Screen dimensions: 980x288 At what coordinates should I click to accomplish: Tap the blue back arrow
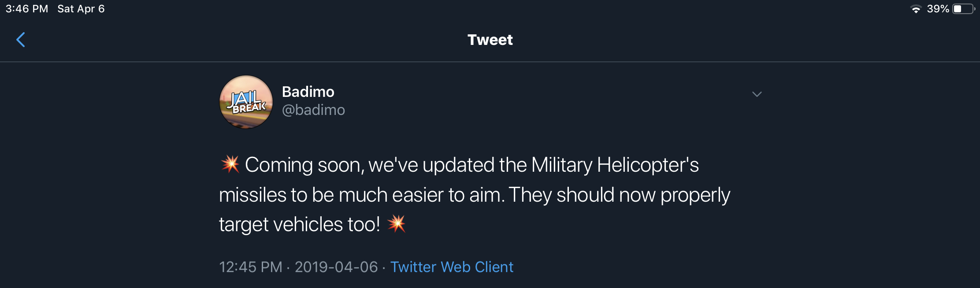point(21,40)
